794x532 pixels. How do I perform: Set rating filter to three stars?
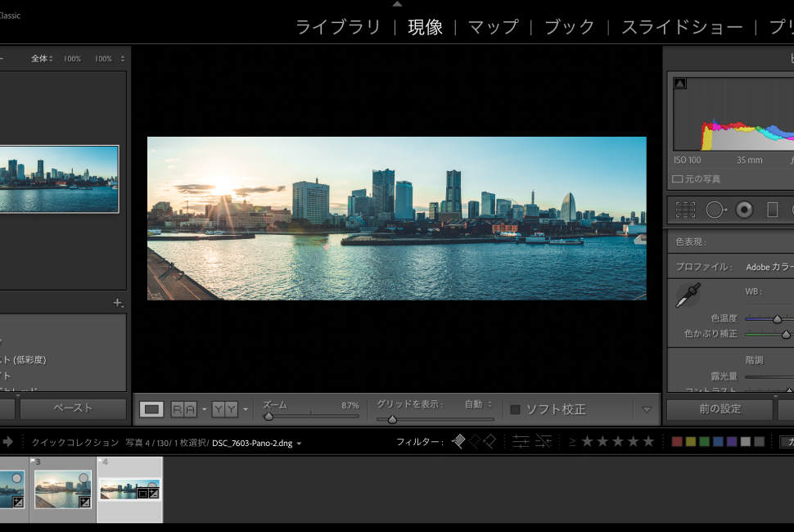pyautogui.click(x=618, y=441)
